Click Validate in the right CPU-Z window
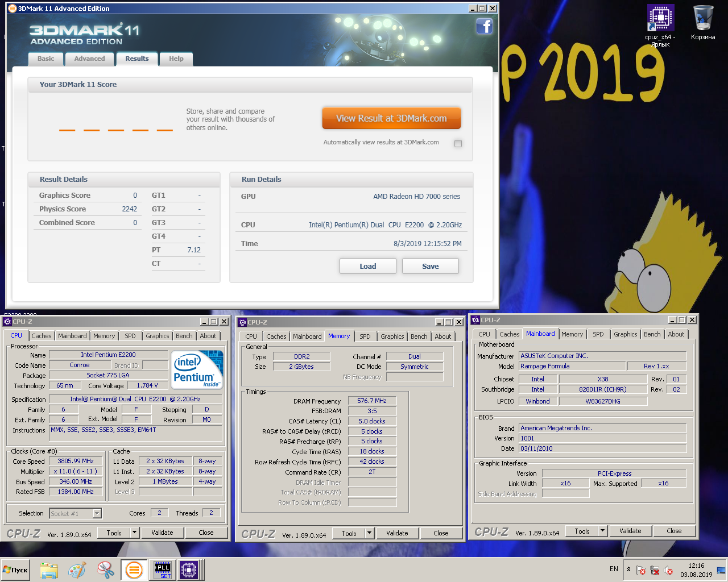The height and width of the screenshot is (582, 728). [630, 531]
